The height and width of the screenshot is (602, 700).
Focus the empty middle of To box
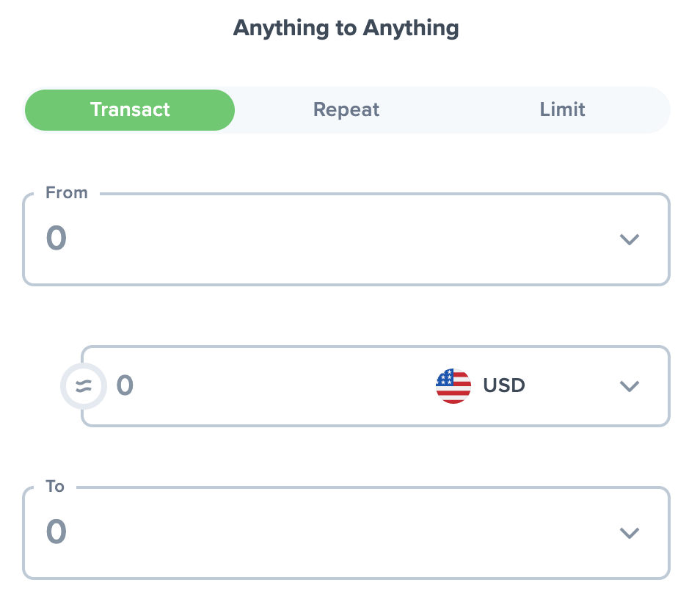pos(330,533)
